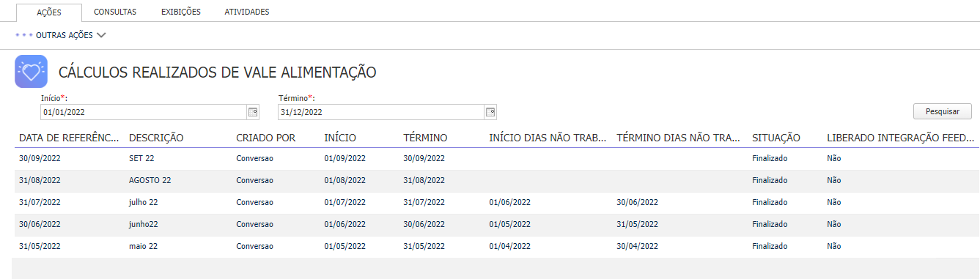Image resolution: width=980 pixels, height=279 pixels.
Task: Expand the Outras Ações dropdown chevron
Action: [101, 34]
